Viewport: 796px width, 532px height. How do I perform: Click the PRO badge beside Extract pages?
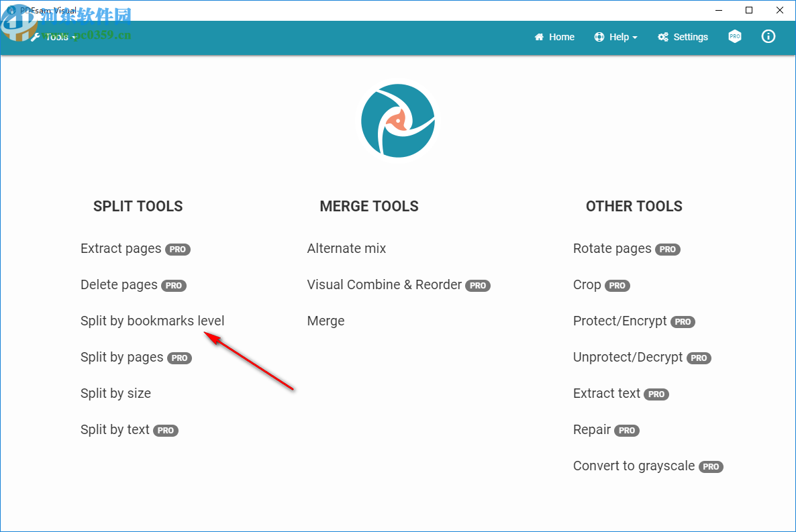coord(178,250)
